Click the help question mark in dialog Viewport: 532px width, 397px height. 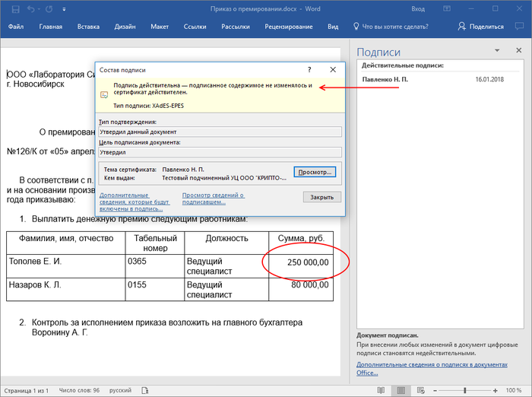click(309, 69)
